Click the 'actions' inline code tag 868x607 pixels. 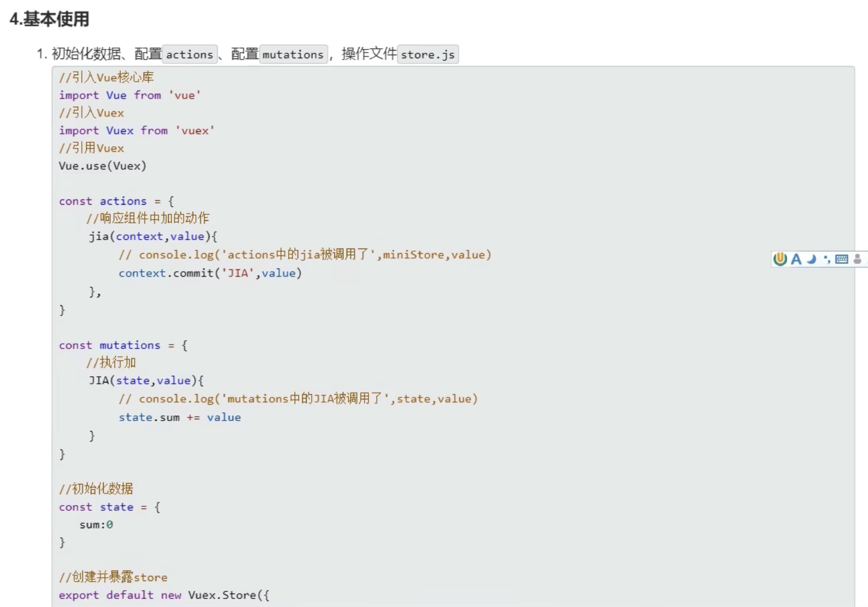[189, 54]
